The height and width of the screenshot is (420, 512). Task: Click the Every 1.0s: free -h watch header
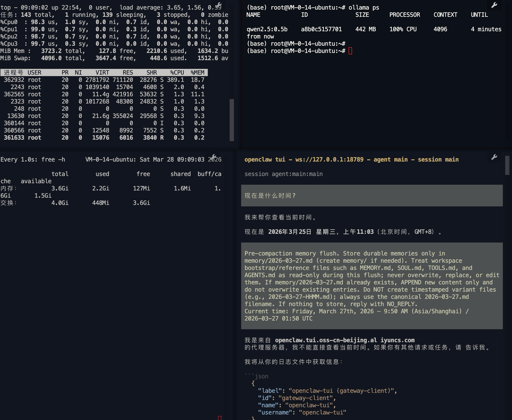tap(33, 159)
